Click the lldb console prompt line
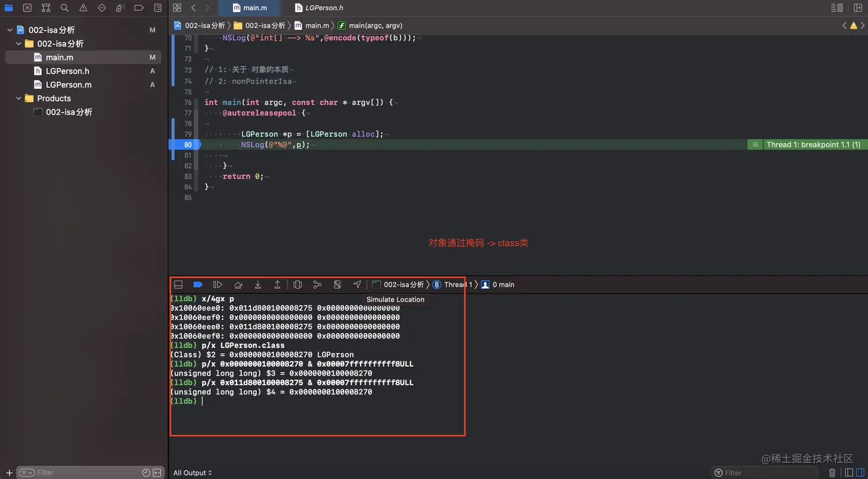868x479 pixels. pos(186,401)
